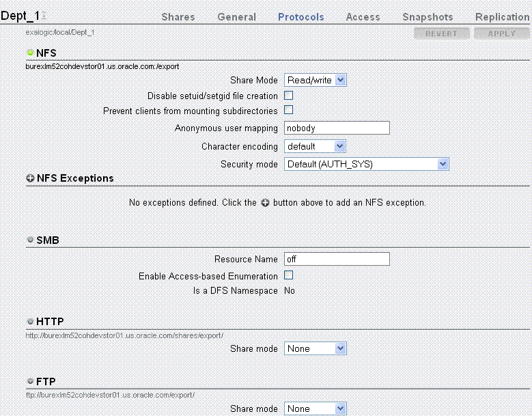Click the NFS export path text
The height and width of the screenshot is (416, 532).
[x=102, y=66]
